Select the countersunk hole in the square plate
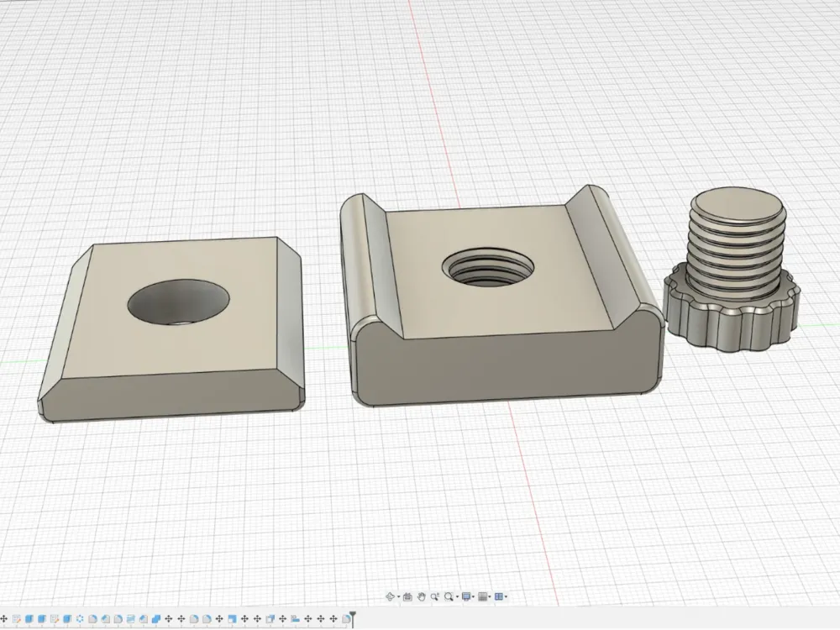The width and height of the screenshot is (840, 630). coord(178,301)
